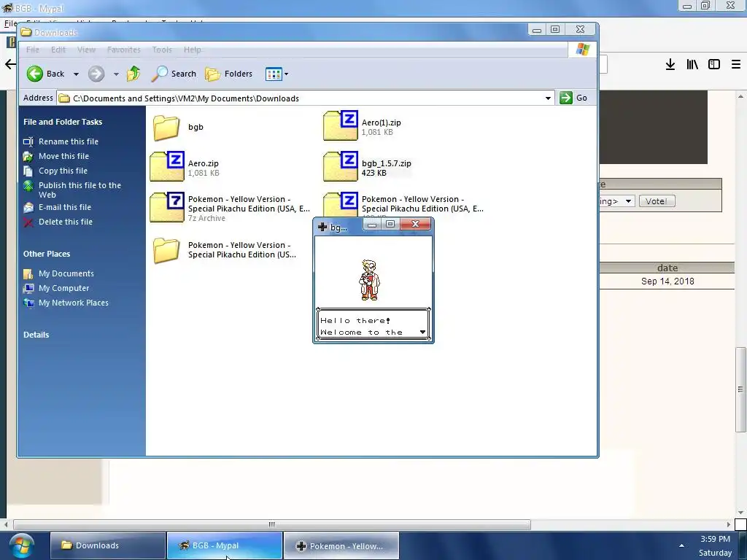Click Move this file
Screen dimensions: 747x560
coord(63,156)
